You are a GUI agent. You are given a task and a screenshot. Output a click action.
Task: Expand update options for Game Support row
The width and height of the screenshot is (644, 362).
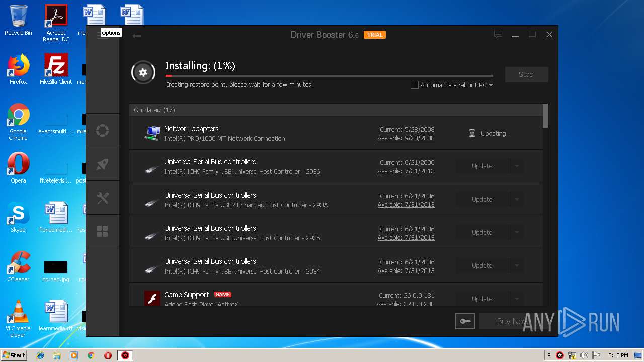(517, 299)
